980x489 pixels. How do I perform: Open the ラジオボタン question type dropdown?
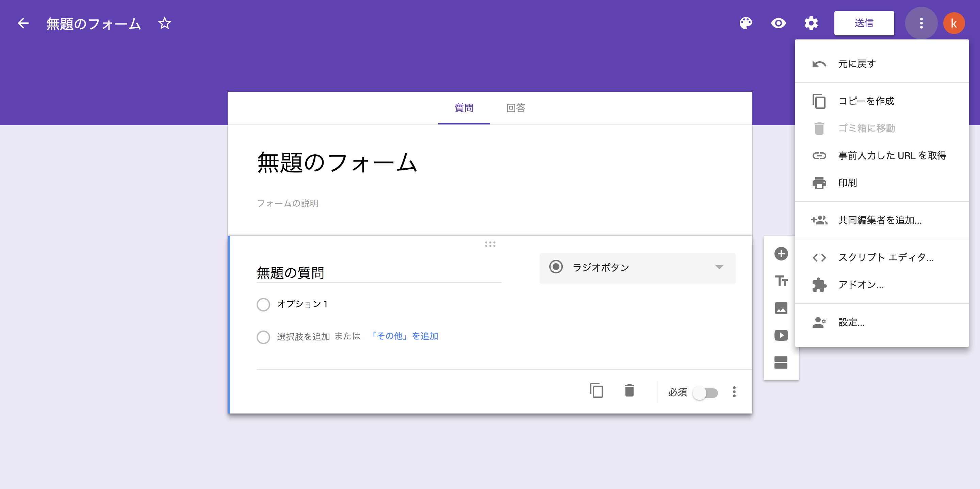[637, 268]
